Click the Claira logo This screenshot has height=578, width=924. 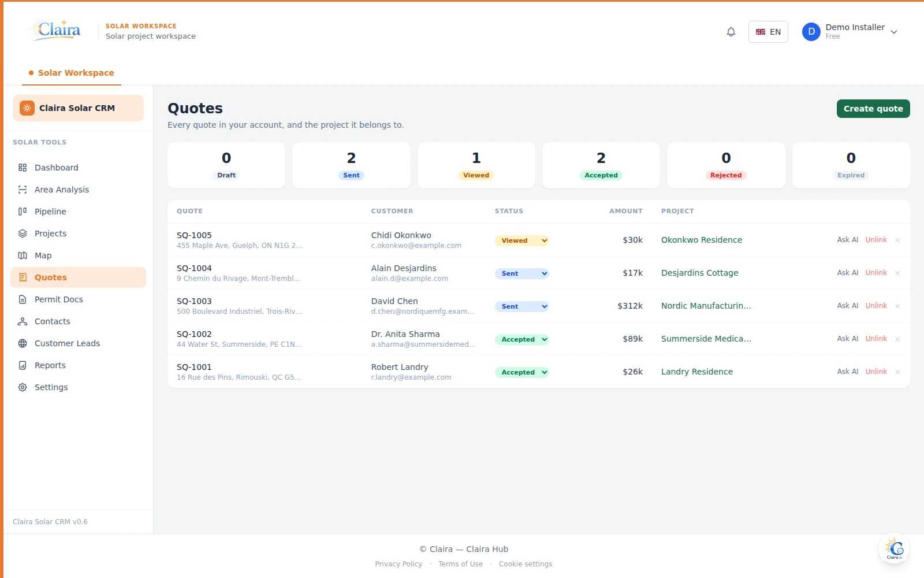point(56,30)
